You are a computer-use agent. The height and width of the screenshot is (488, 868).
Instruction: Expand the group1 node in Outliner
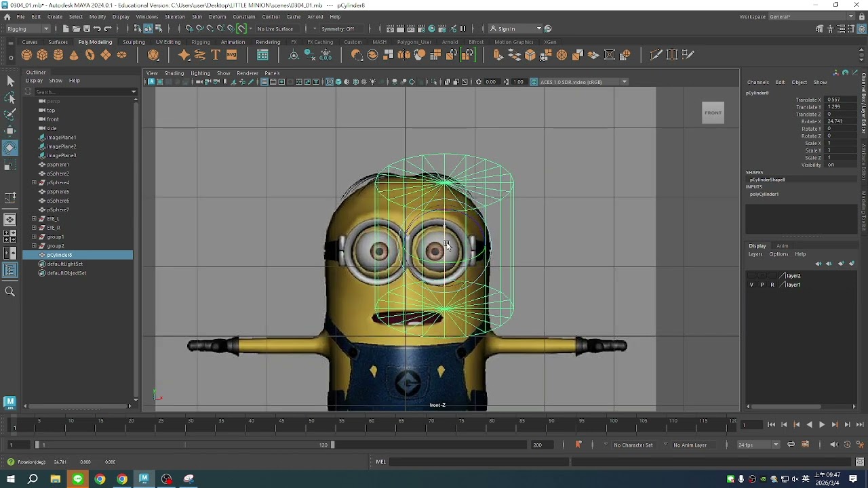click(34, 237)
